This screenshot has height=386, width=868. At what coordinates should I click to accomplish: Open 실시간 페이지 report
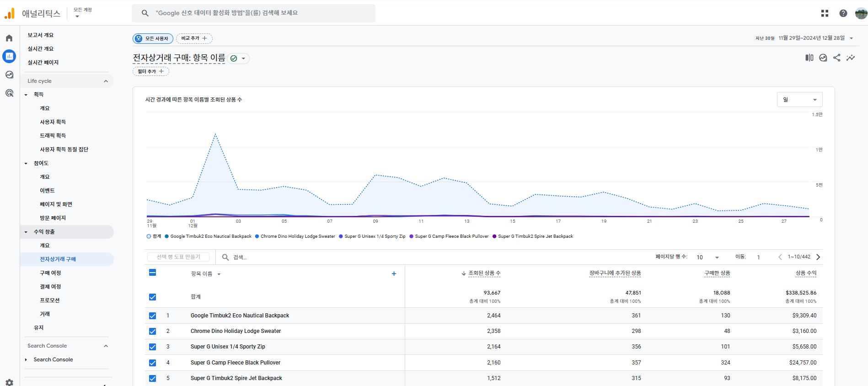(43, 63)
